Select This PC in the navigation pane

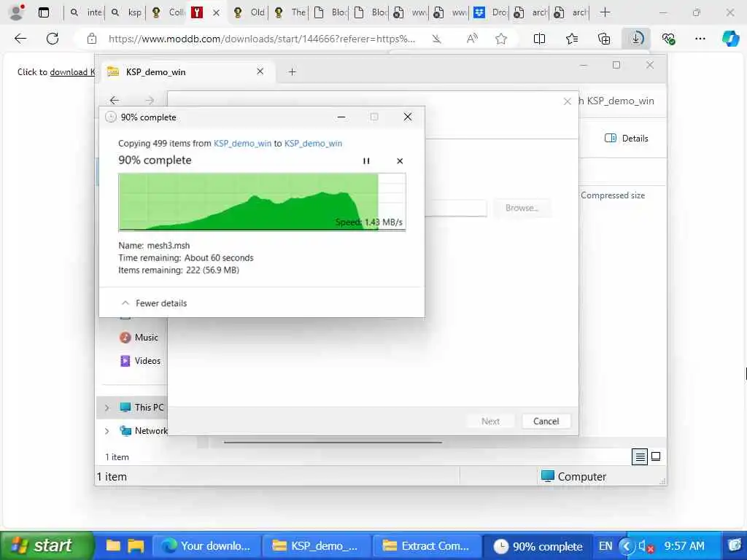coord(142,407)
